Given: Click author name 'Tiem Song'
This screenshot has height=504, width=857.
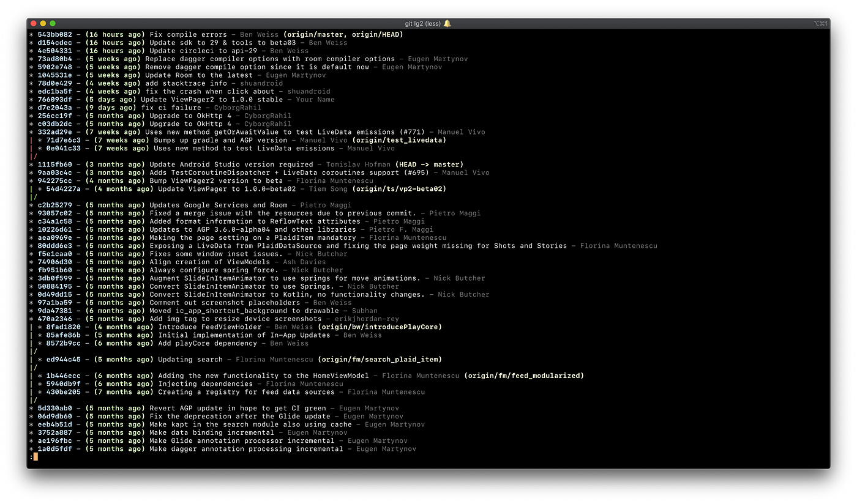Looking at the screenshot, I should 328,189.
